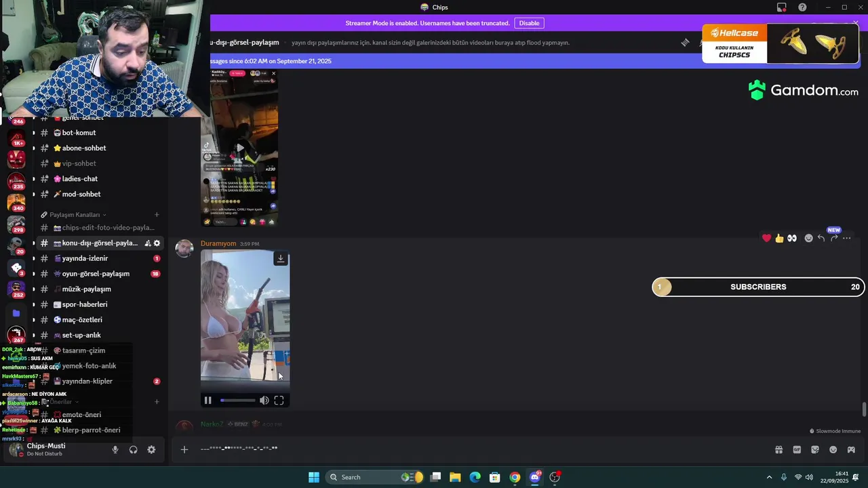Disable Streamer Mode
Screen dimensions: 868x488
529,23
